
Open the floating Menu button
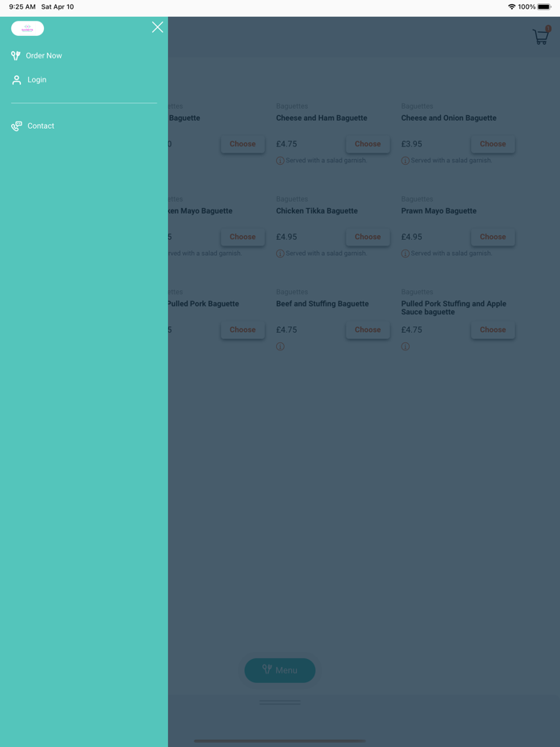(280, 670)
